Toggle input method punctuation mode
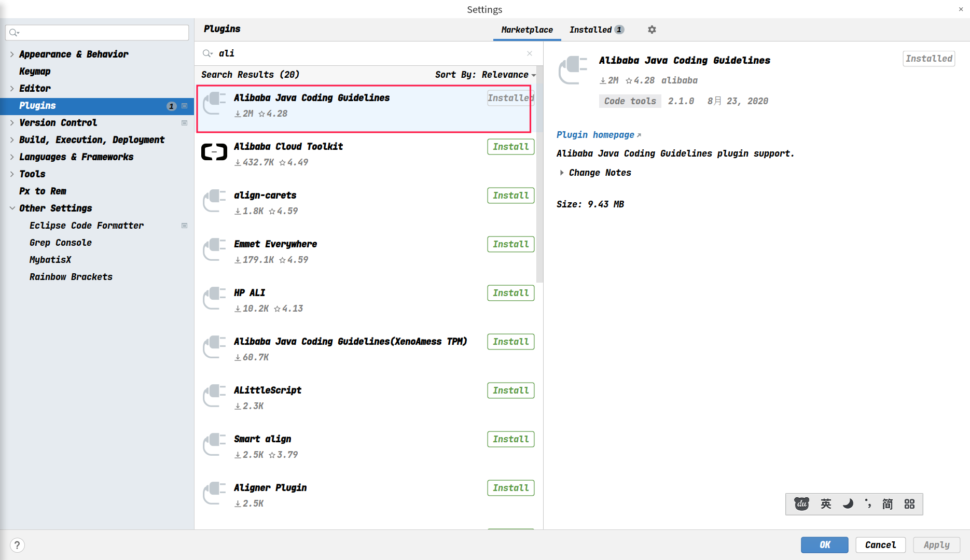Screen dimensions: 970x560 868,503
